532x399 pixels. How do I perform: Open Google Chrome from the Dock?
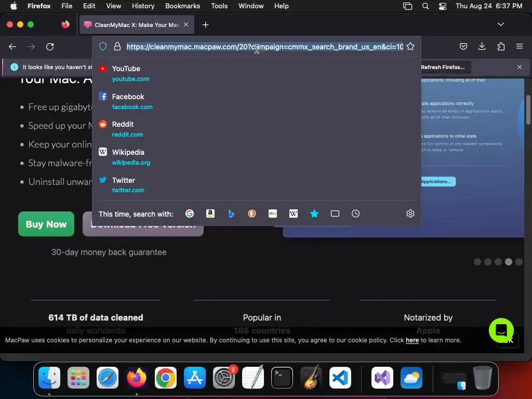tap(166, 378)
